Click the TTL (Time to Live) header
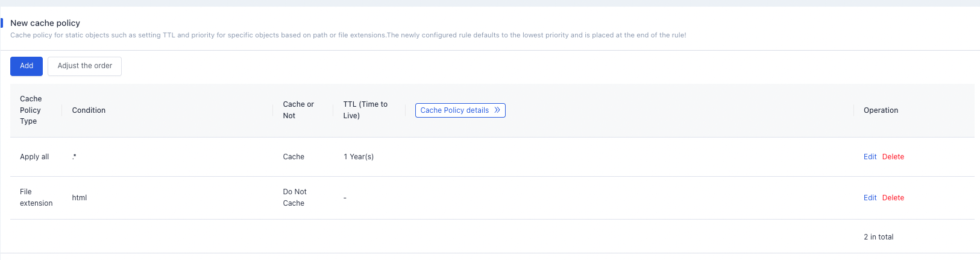 click(365, 110)
